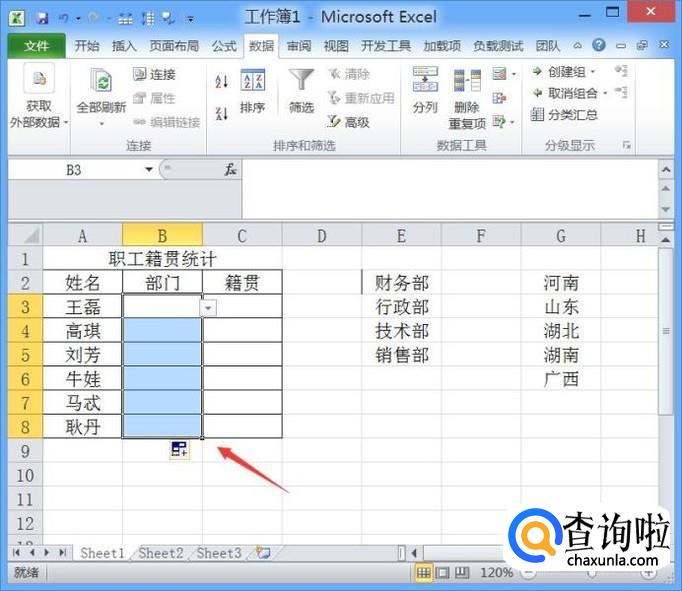682x591 pixels.
Task: Switch to the Sheet2 worksheet tab
Action: 160,553
